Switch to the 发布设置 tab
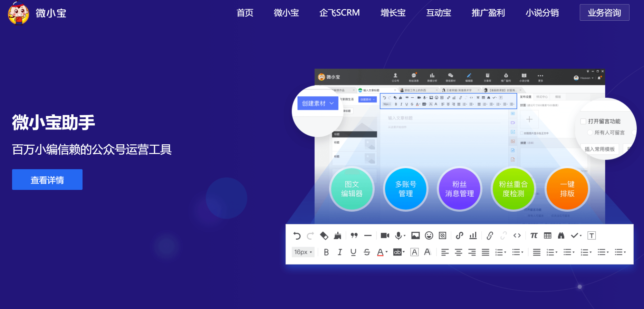The image size is (644, 309). click(526, 97)
